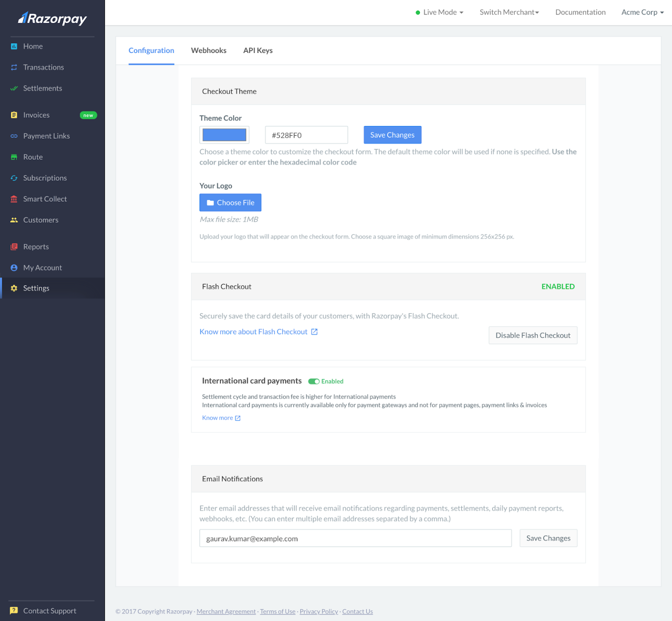This screenshot has height=621, width=672.
Task: Switch to the Webhooks tab
Action: pos(209,50)
